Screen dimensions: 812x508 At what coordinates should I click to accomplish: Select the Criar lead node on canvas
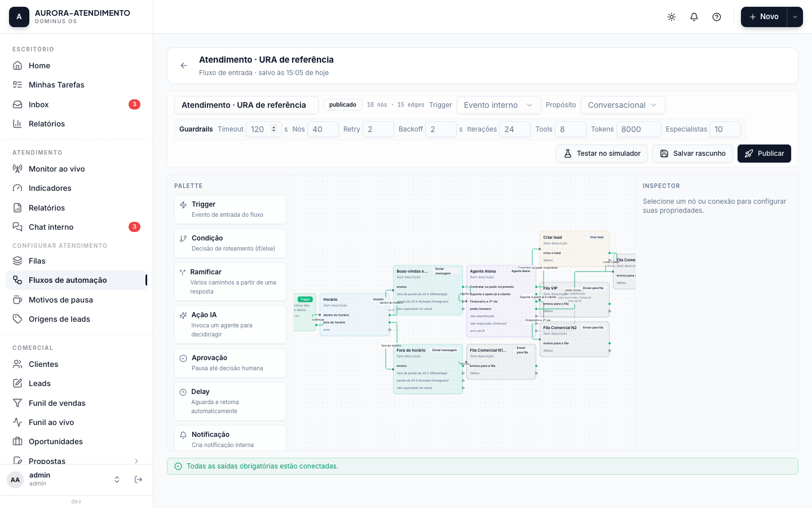pos(575,249)
